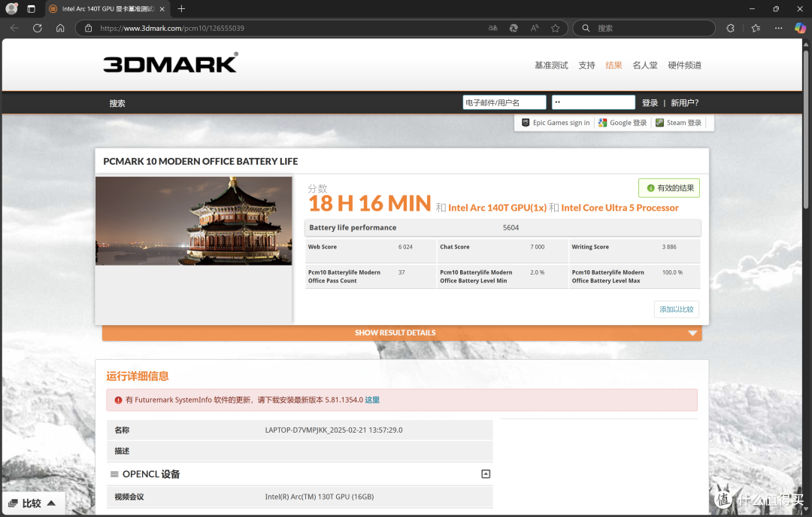Open the Copilot sidebar icon
The height and width of the screenshot is (517, 812).
800,28
